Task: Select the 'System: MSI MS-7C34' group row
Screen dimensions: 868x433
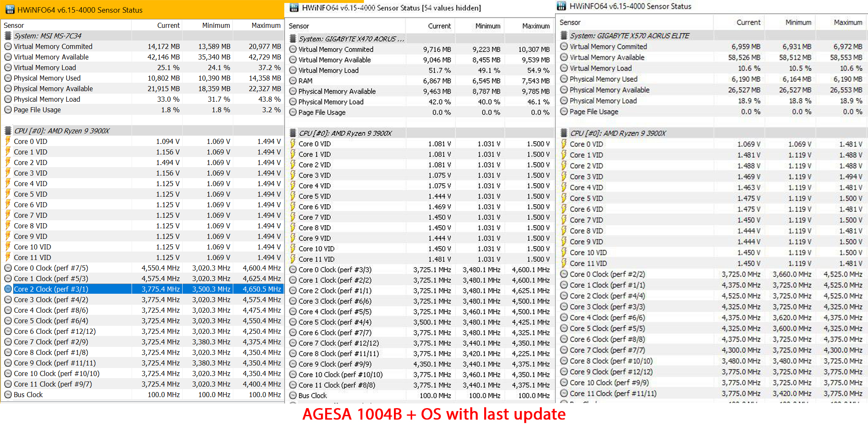Action: (143, 36)
